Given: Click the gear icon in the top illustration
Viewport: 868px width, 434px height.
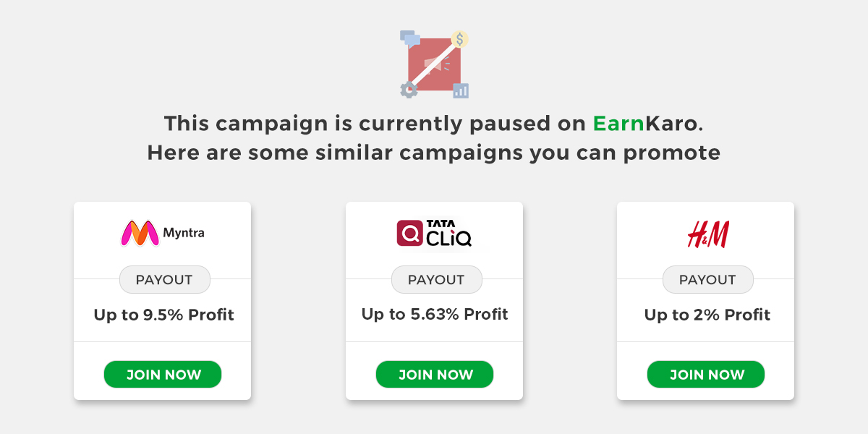Looking at the screenshot, I should (407, 88).
